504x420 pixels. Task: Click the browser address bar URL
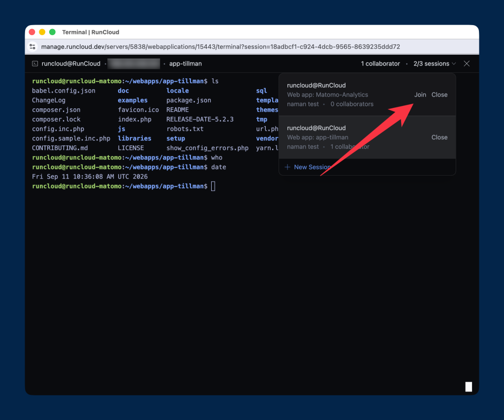(220, 47)
